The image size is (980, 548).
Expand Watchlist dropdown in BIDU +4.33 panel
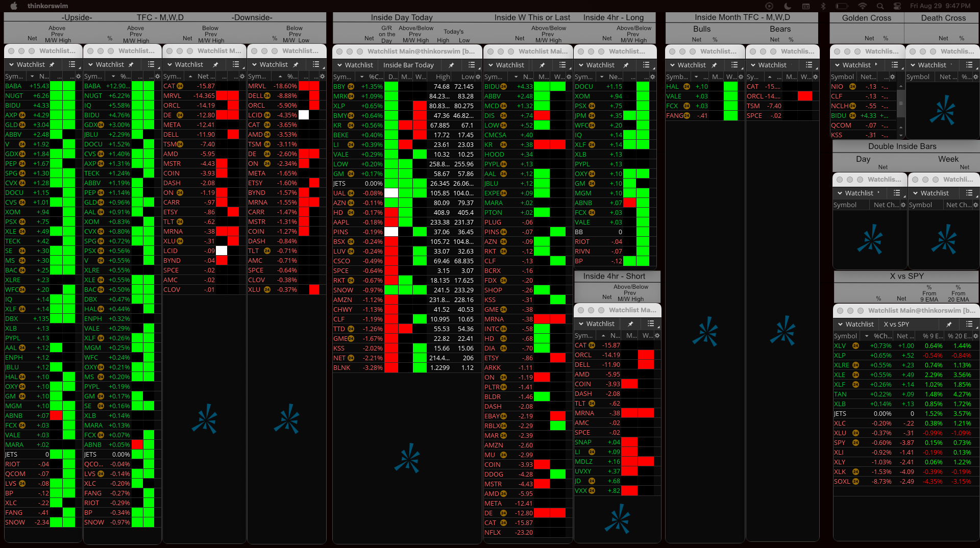pyautogui.click(x=506, y=65)
